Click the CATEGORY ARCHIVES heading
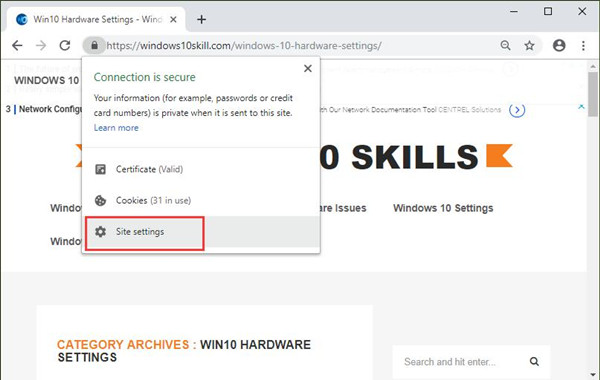The image size is (600, 380). (x=184, y=351)
